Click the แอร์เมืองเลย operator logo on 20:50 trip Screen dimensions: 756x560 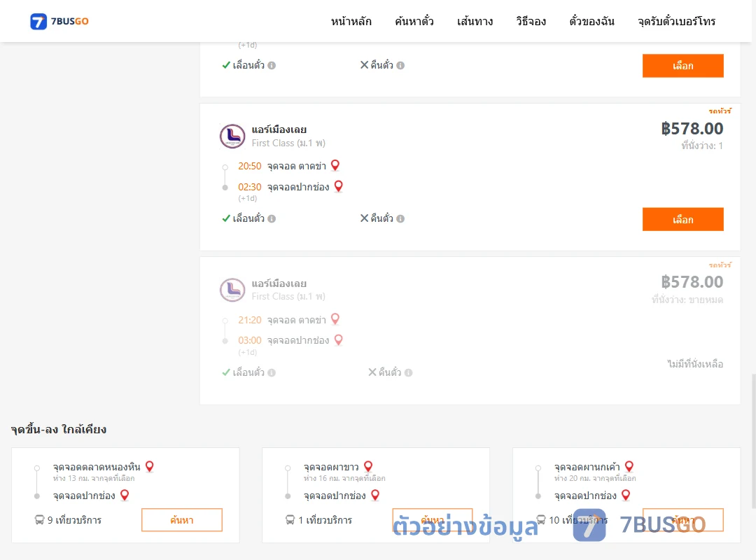(x=232, y=136)
